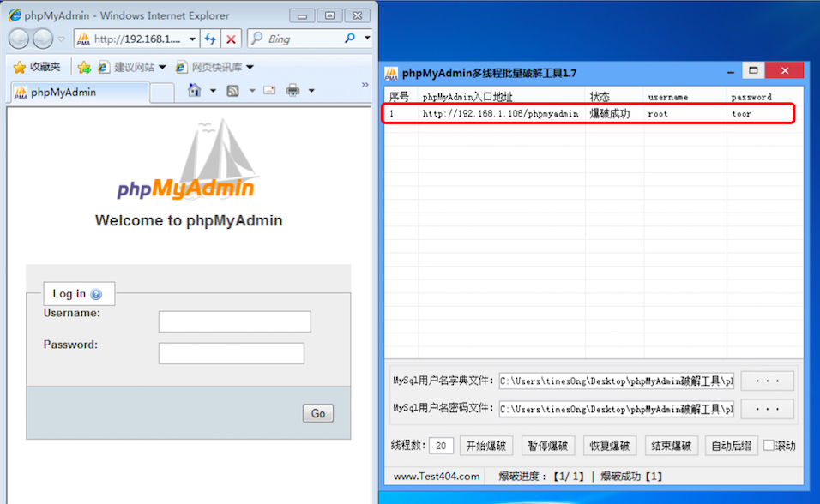Click the 爆破成功 status cell
The width and height of the screenshot is (820, 504).
[610, 114]
